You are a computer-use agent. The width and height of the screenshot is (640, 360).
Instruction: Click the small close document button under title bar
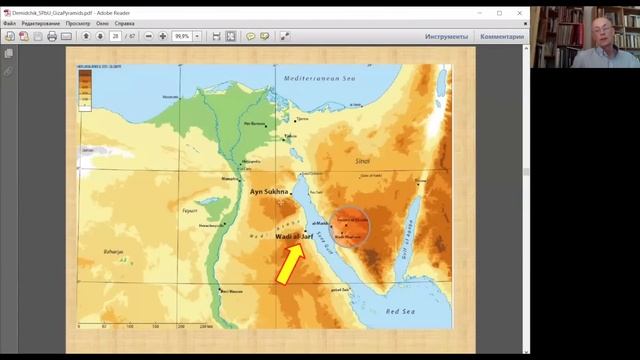click(x=525, y=24)
